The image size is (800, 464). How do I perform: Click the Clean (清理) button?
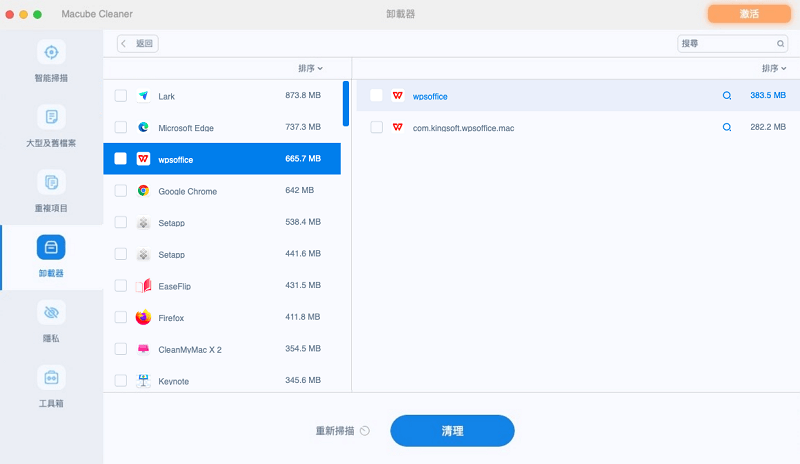point(452,431)
